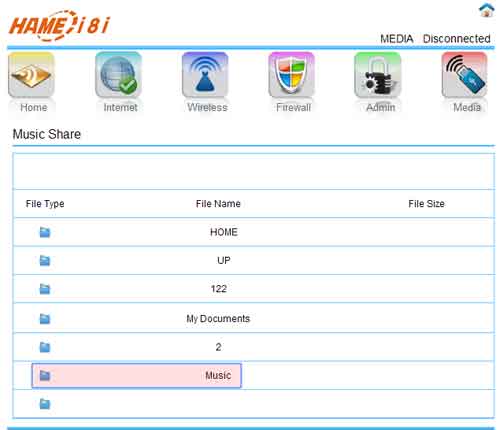Select the Wireless label in navigation
Screen dimensions: 500x430
coord(207,107)
